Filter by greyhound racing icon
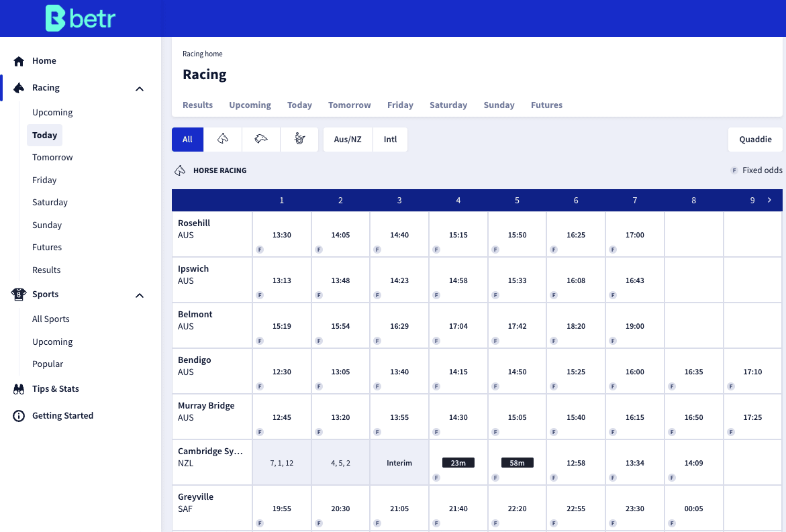The height and width of the screenshot is (532, 786). [261, 140]
